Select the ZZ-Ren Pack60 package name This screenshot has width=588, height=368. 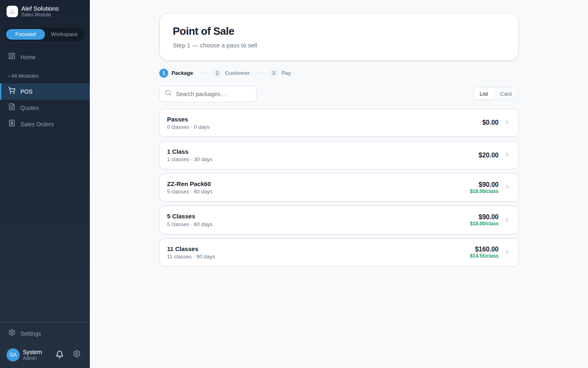tap(189, 184)
